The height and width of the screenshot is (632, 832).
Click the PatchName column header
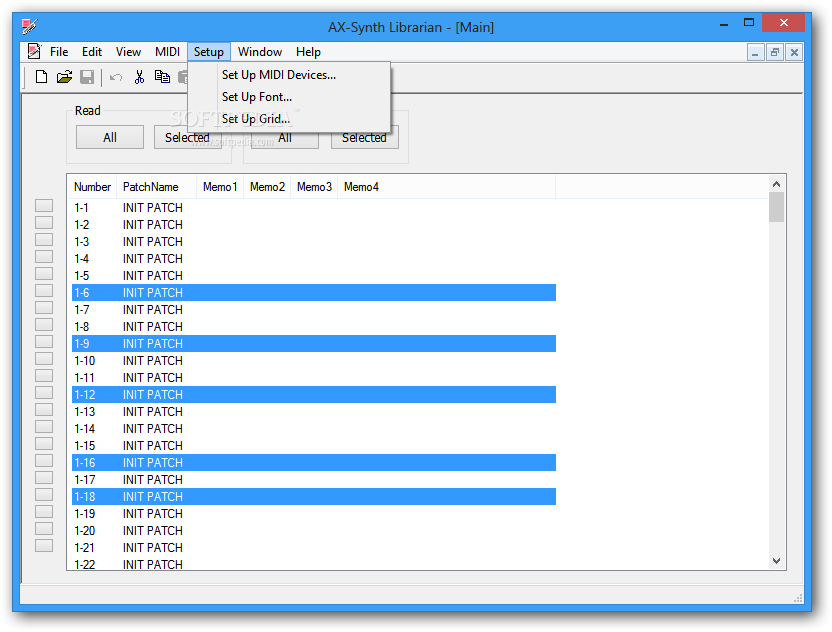coord(157,187)
